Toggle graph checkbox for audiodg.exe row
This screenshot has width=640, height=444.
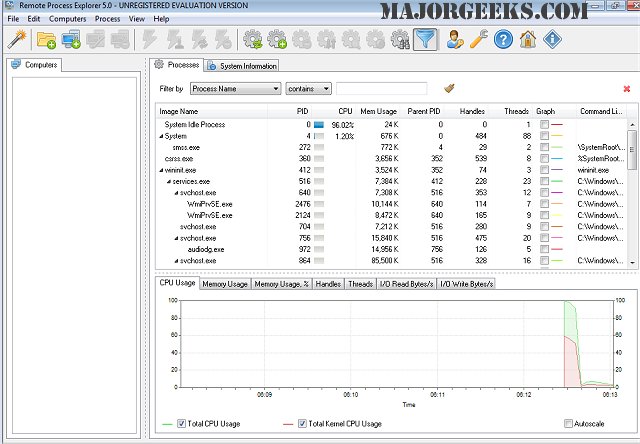pyautogui.click(x=544, y=249)
